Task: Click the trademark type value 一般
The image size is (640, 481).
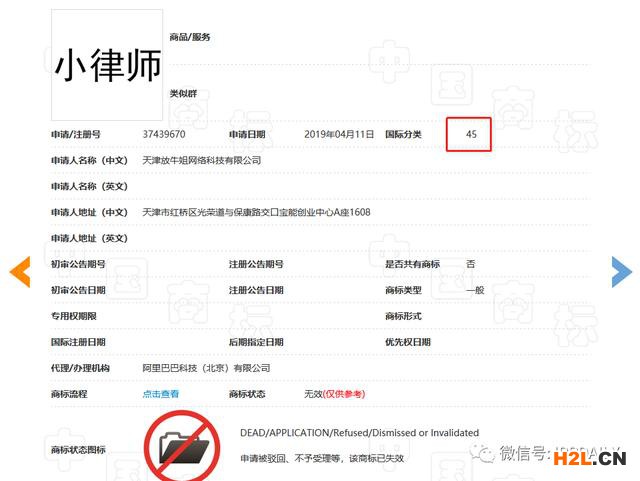Action: (475, 290)
